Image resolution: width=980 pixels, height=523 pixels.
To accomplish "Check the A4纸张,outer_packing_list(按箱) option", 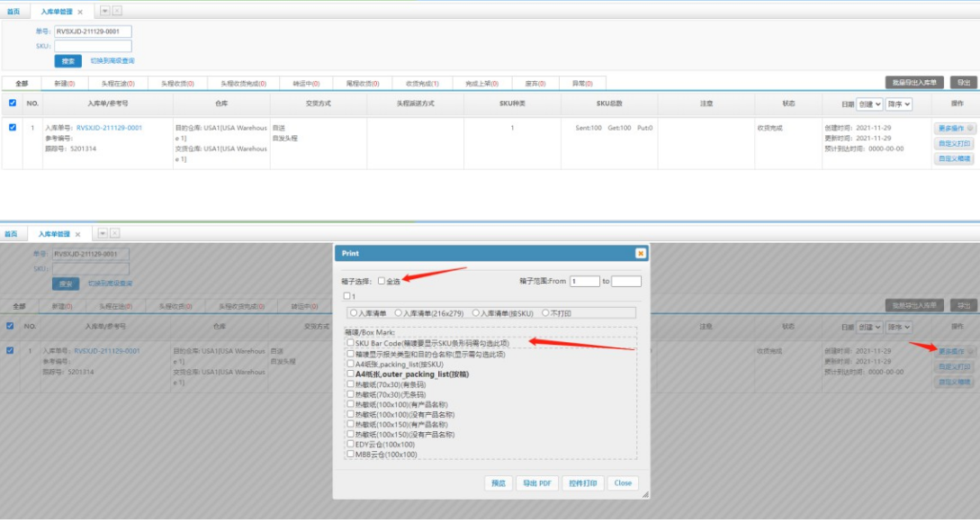I will [350, 374].
